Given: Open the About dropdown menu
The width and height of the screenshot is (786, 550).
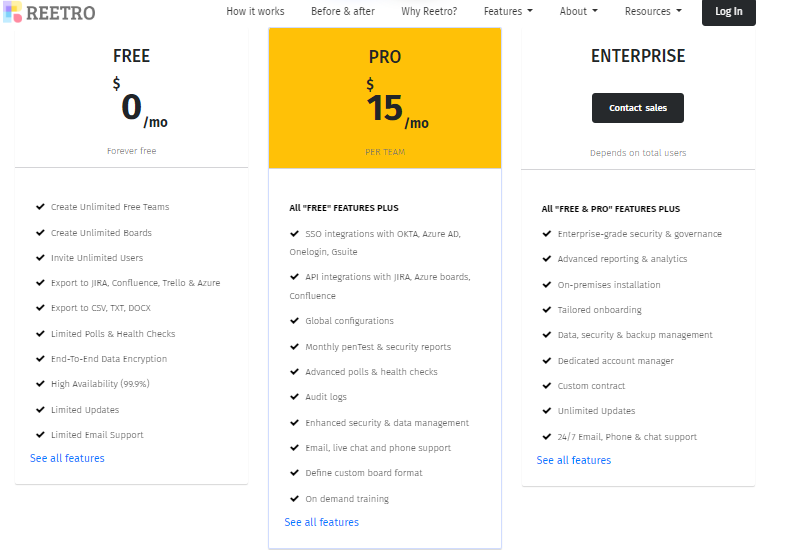Looking at the screenshot, I should [x=578, y=12].
